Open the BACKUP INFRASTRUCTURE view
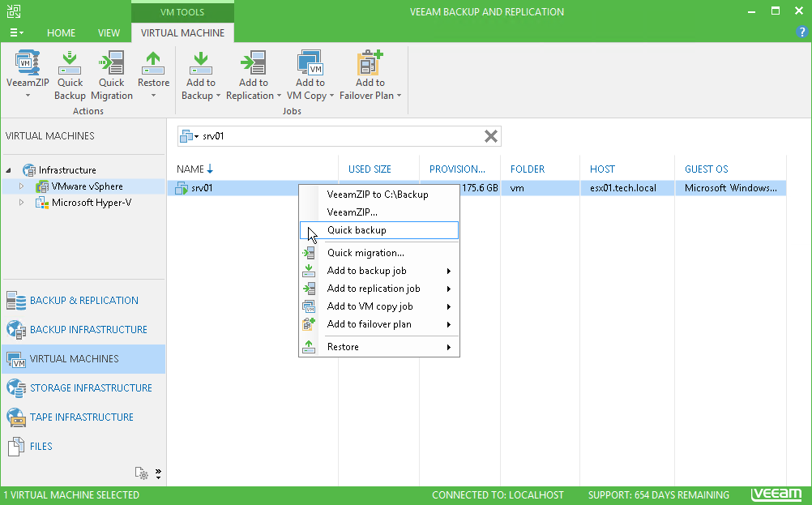 click(x=83, y=329)
